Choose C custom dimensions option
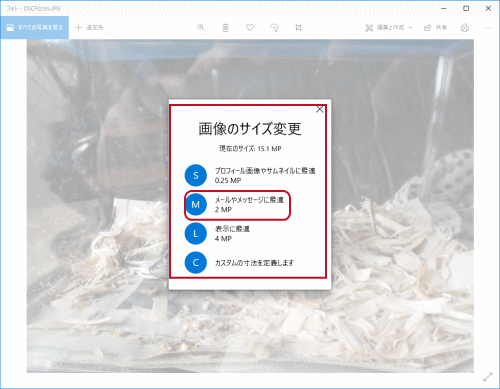 (x=239, y=263)
